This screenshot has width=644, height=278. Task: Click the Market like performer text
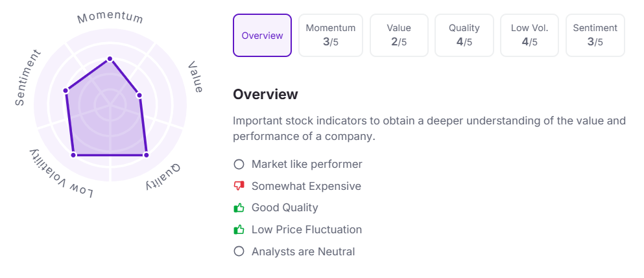coord(307,165)
